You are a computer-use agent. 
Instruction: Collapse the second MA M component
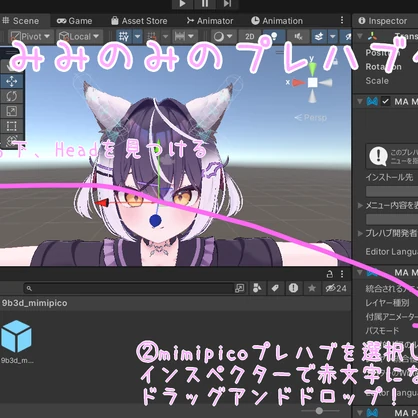pyautogui.click(x=360, y=272)
